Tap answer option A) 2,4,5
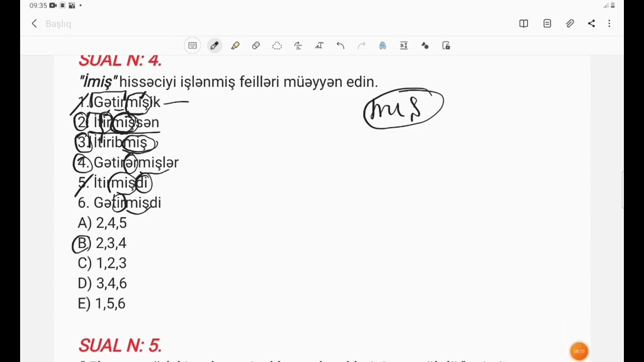The width and height of the screenshot is (644, 362). [102, 223]
